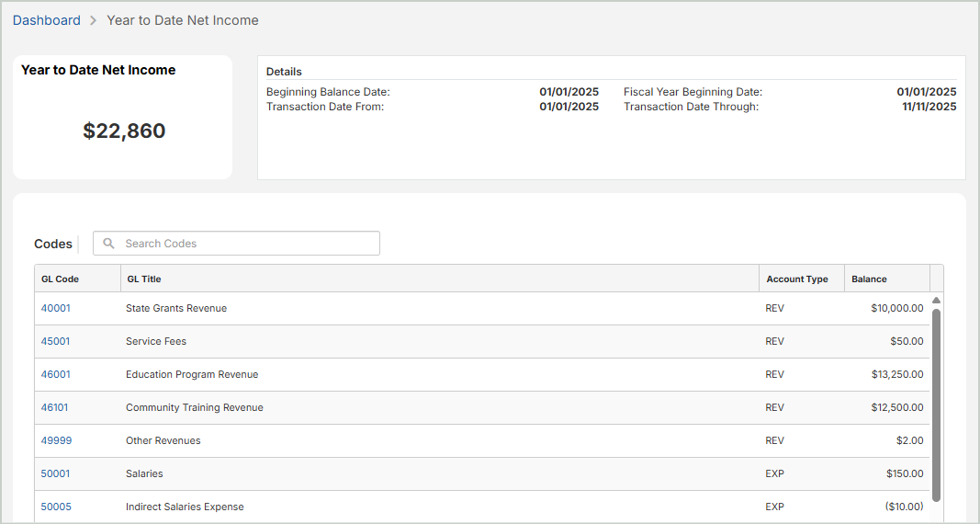Click the table's vertical scrollbar thumb
Screen dimensions: 980x524
[936, 404]
